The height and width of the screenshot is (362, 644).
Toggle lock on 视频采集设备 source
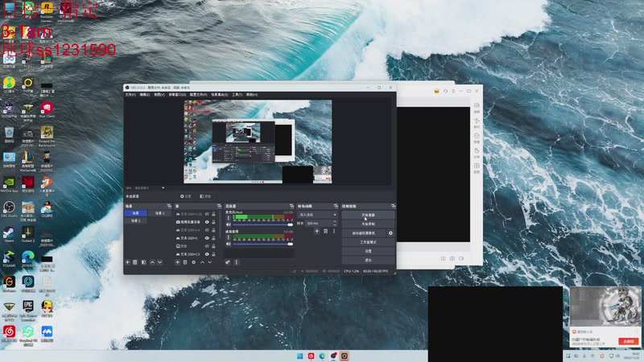click(x=213, y=222)
